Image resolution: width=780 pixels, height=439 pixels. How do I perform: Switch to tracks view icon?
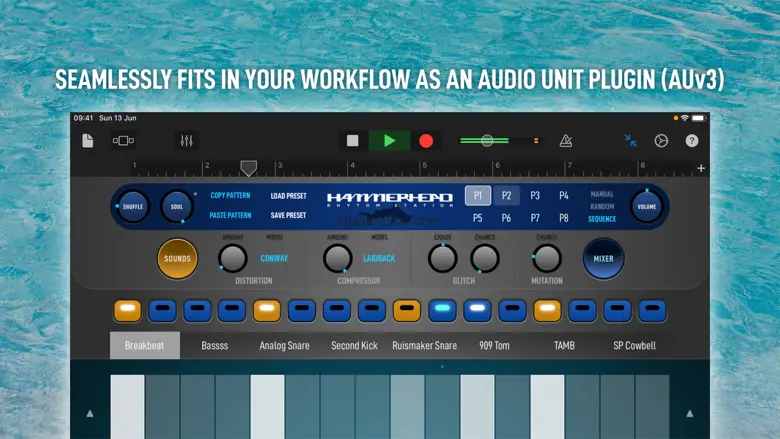[x=123, y=141]
